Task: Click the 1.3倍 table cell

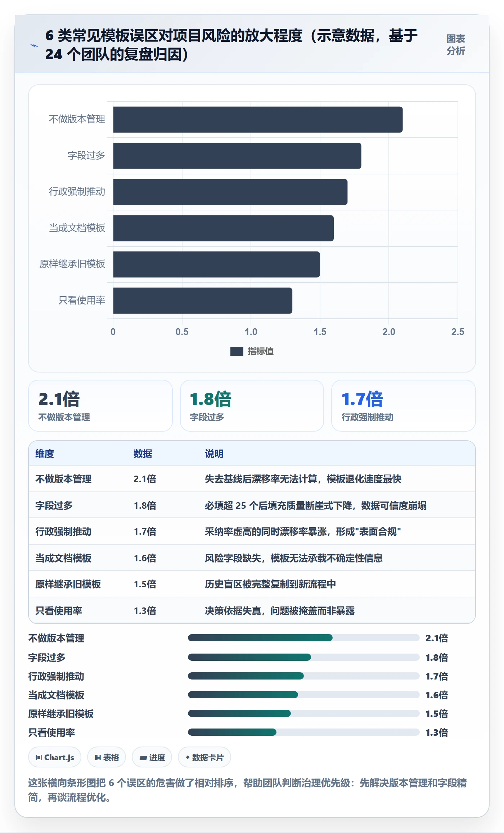Action: [145, 611]
